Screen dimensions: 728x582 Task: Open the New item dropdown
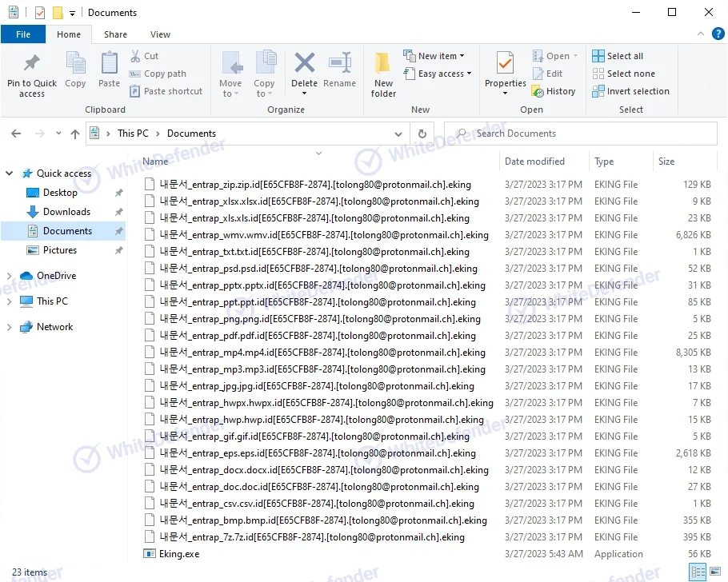pos(435,56)
